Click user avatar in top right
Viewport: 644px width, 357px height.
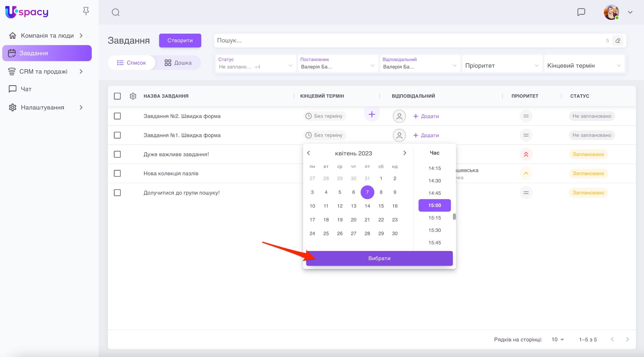[x=611, y=12]
